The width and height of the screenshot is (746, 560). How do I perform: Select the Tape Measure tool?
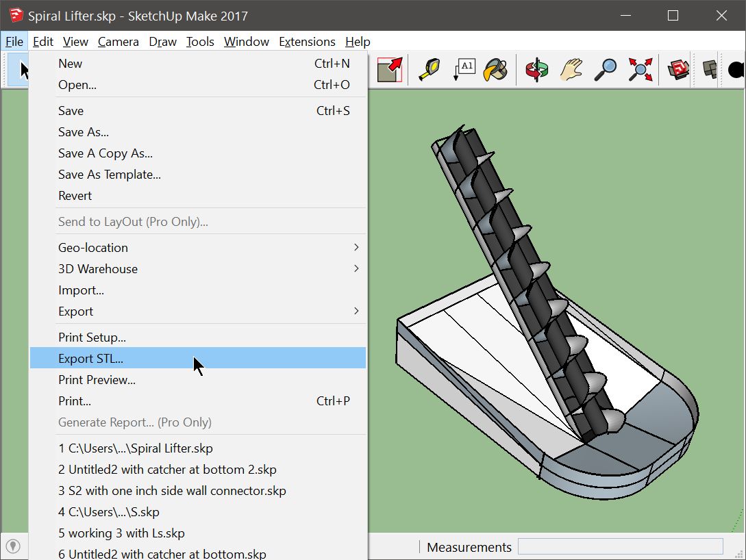click(429, 70)
